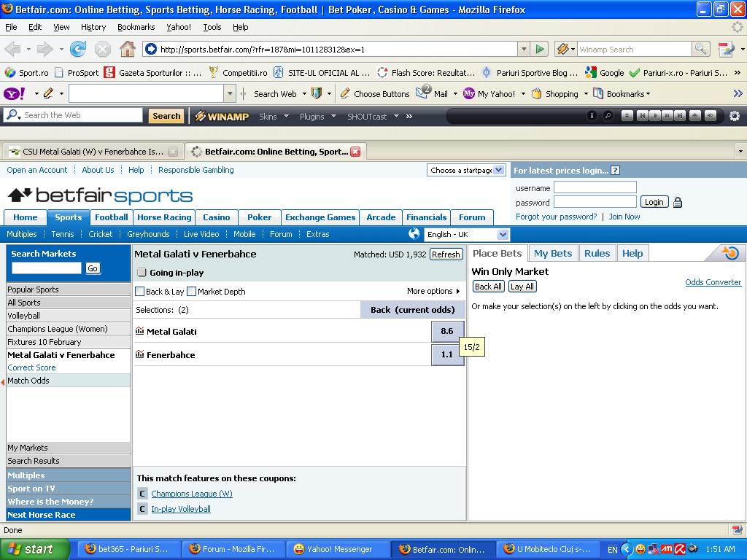The image size is (747, 560).
Task: Click the green Go arrow beside address bar
Action: pos(540,49)
